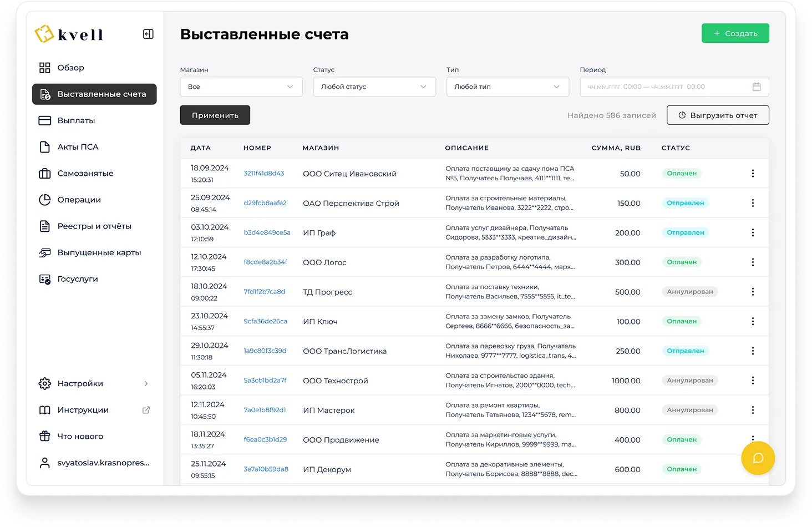Open the Магазин dropdown showing Все
The image size is (812, 527).
241,87
